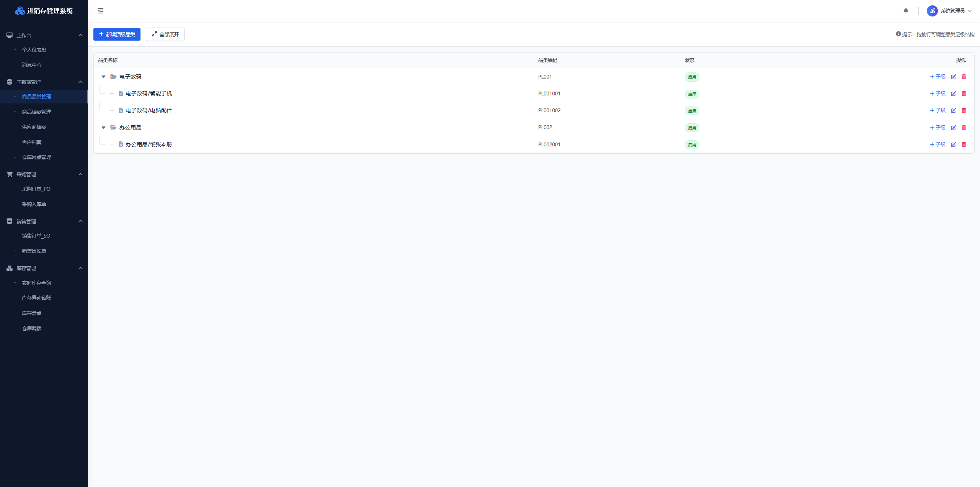
Task: Click the 进销存管理系统 logo
Action: coord(44,11)
